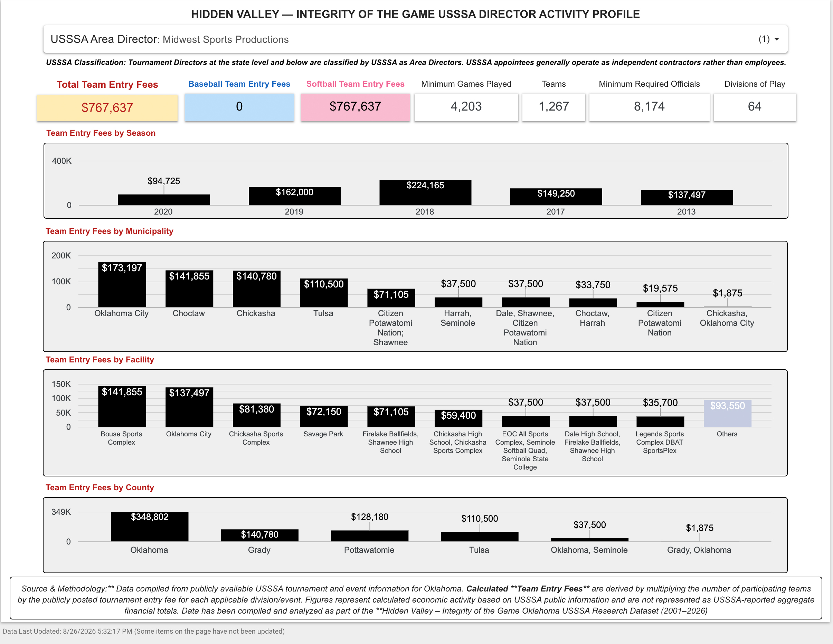Image resolution: width=833 pixels, height=644 pixels.
Task: Click the USSSA Classification note text
Action: 416,63
